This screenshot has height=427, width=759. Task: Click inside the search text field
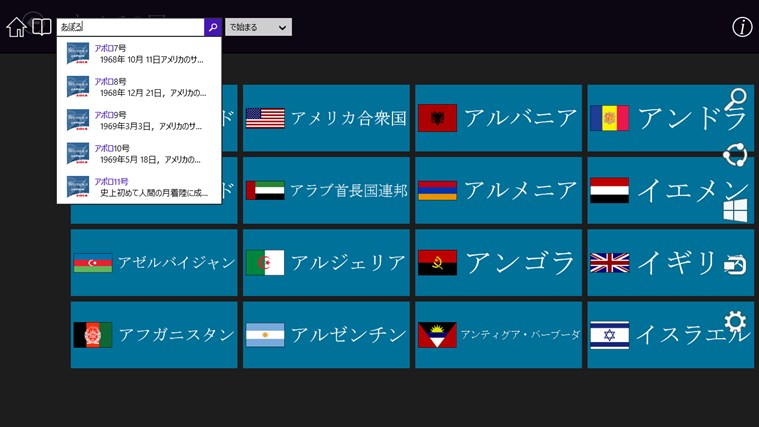(130, 27)
